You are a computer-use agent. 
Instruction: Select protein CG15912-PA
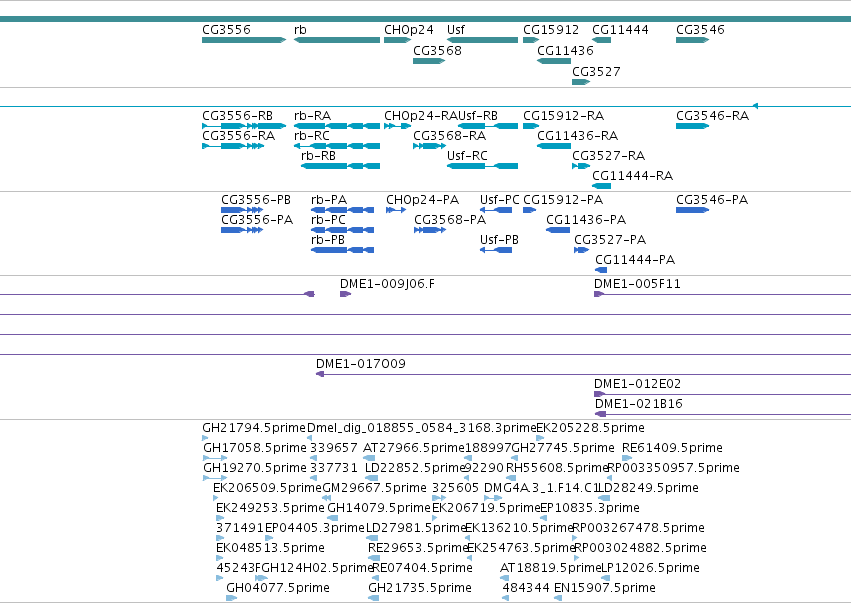click(x=529, y=210)
